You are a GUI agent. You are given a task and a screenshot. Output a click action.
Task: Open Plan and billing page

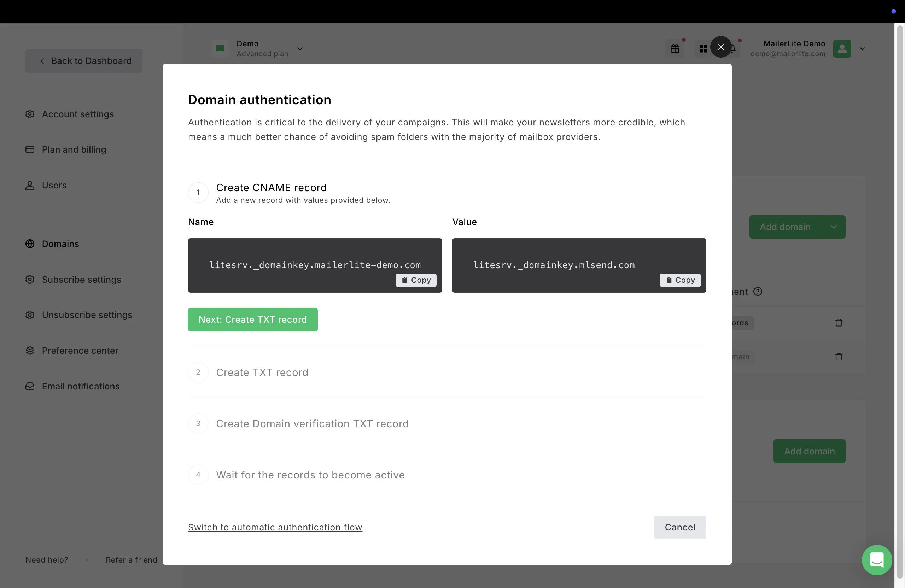(x=74, y=149)
